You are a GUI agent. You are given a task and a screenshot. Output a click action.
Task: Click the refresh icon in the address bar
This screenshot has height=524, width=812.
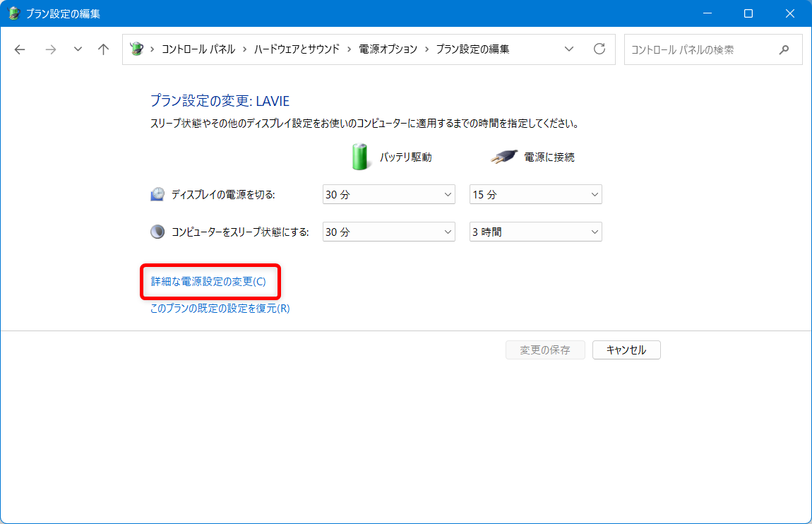(599, 49)
